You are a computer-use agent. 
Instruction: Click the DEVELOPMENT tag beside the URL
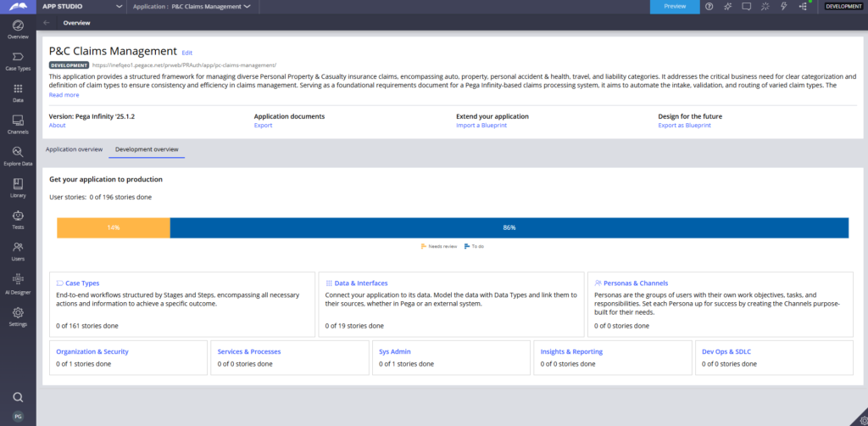coord(70,65)
